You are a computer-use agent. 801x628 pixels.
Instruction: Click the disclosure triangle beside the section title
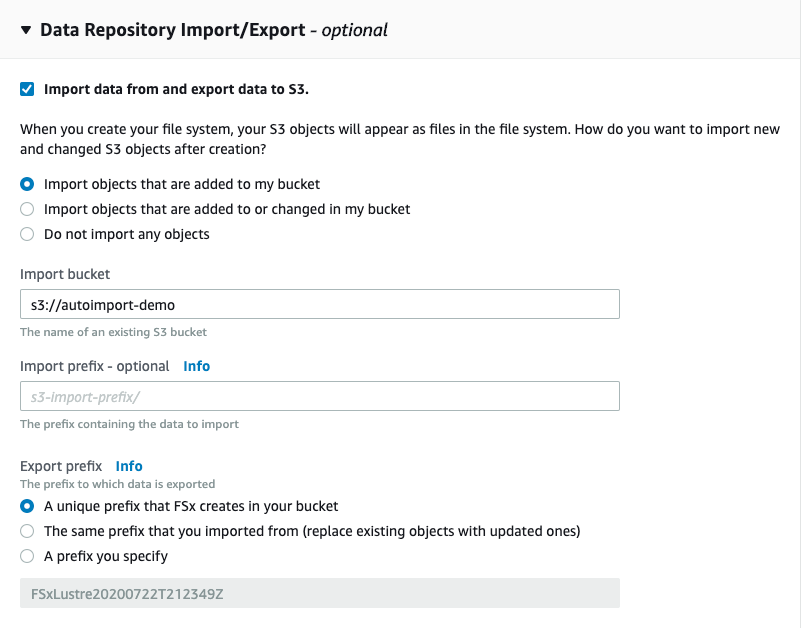coord(25,30)
